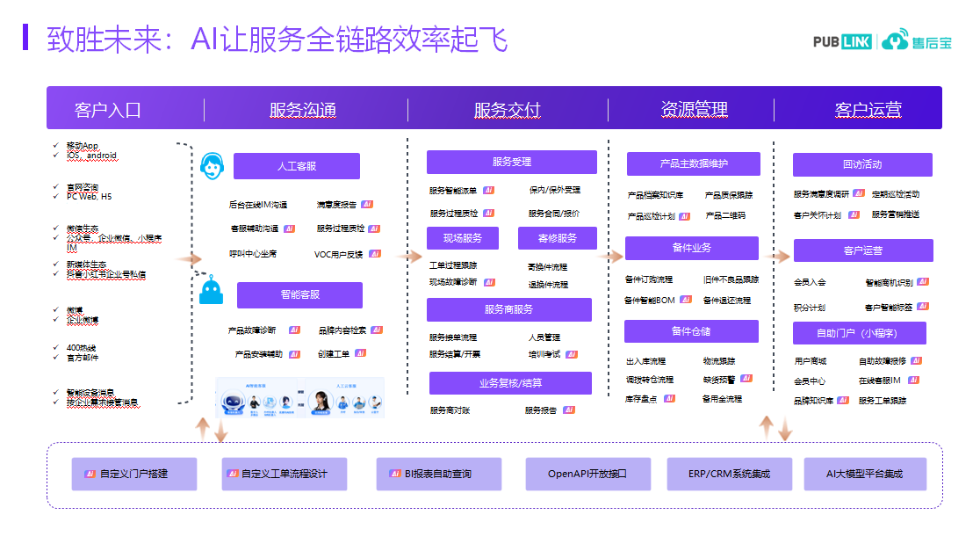Click the 售后宝 logo icon
980x551 pixels.
[895, 40]
